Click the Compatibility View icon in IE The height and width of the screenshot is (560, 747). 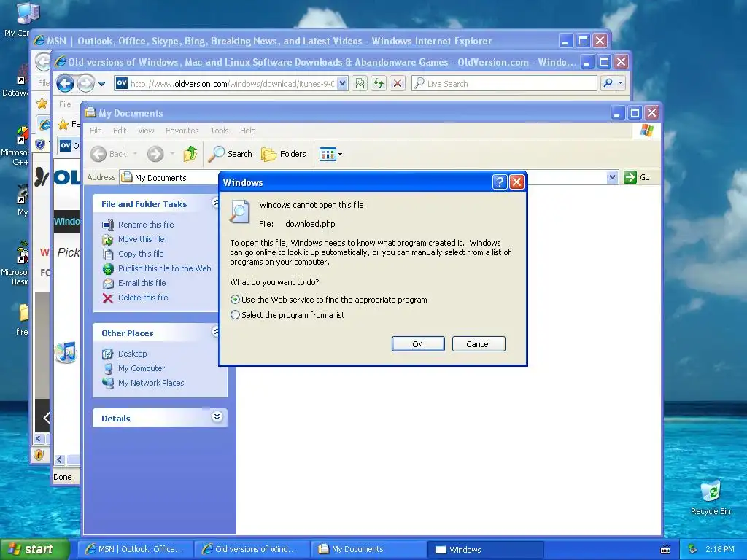[360, 84]
